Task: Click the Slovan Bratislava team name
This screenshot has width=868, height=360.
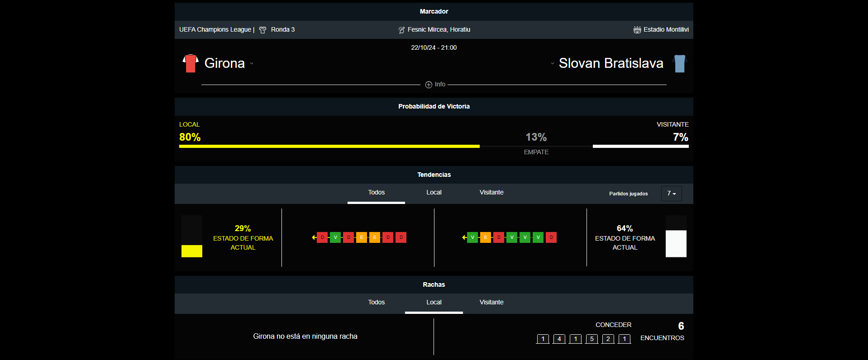Action: tap(611, 63)
